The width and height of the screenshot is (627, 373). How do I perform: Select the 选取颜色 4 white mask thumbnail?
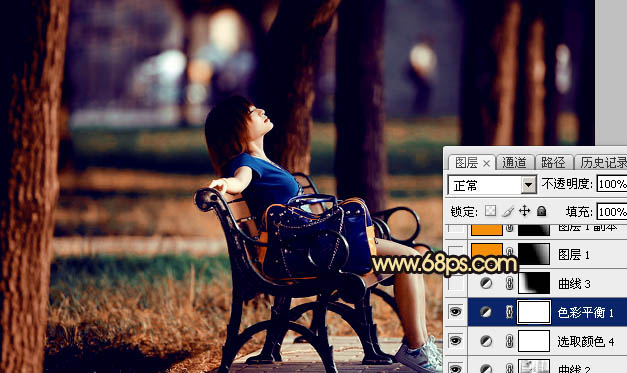[x=534, y=341]
